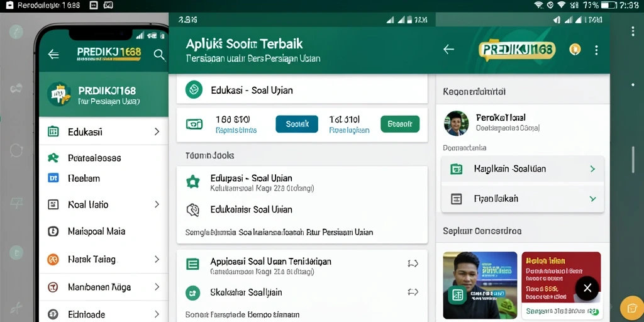Click the profile avatar beside PeroKal Toal
This screenshot has width=644, height=322.
click(x=457, y=123)
